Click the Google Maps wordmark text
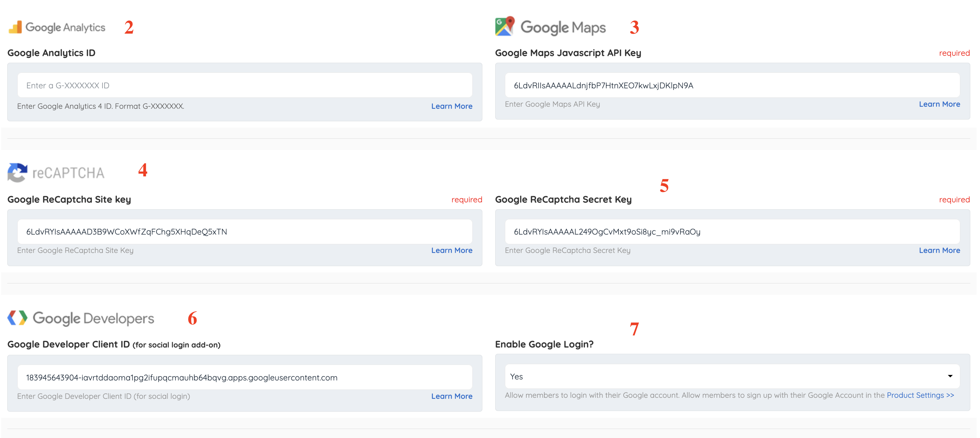The height and width of the screenshot is (438, 980). click(x=563, y=27)
